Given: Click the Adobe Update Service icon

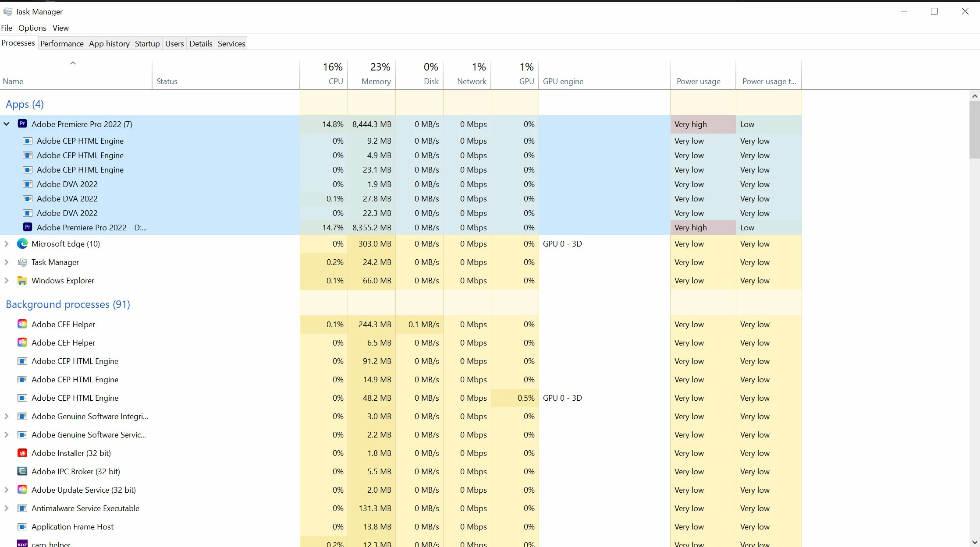Looking at the screenshot, I should point(22,490).
